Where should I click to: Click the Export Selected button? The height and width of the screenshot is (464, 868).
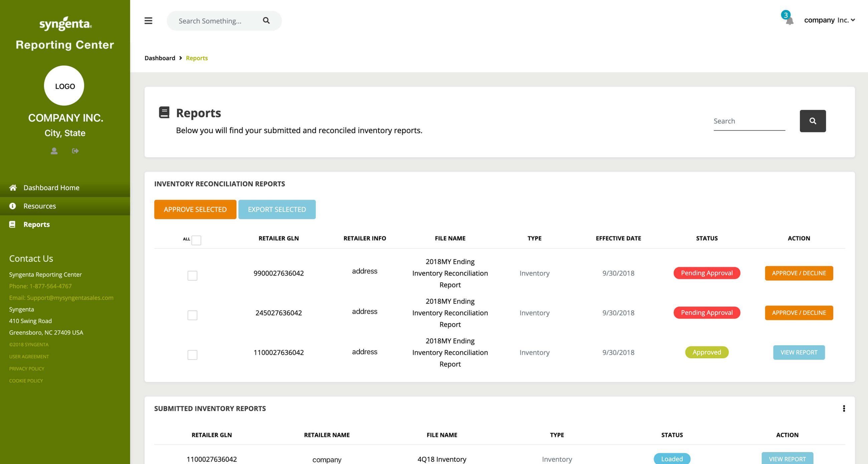click(x=277, y=209)
